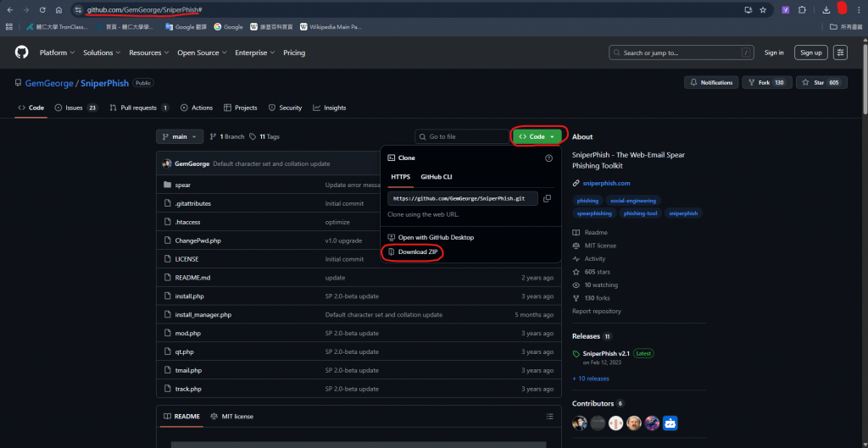Image resolution: width=868 pixels, height=448 pixels.
Task: Reload the page
Action: coord(42,10)
